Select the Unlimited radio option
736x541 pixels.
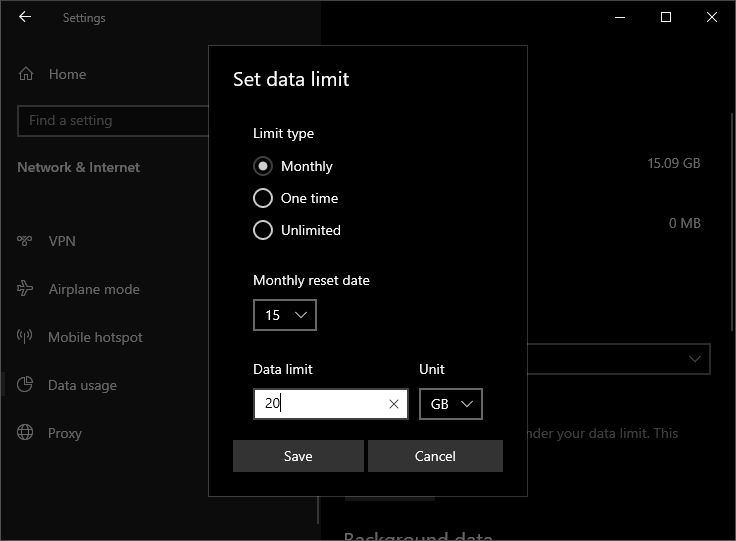pyautogui.click(x=263, y=230)
